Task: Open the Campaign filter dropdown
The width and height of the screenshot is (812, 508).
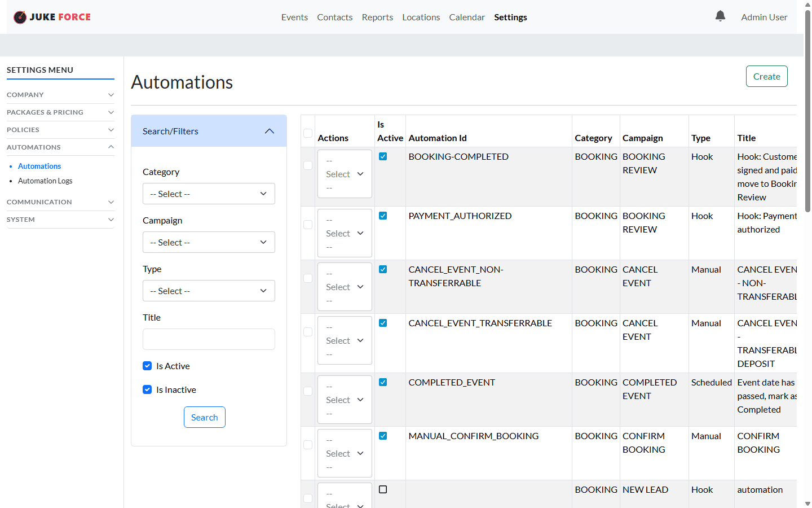Action: click(209, 242)
